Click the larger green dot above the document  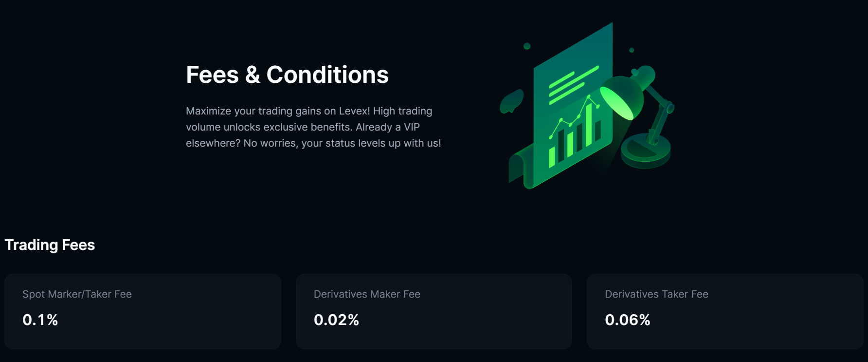coord(527,46)
